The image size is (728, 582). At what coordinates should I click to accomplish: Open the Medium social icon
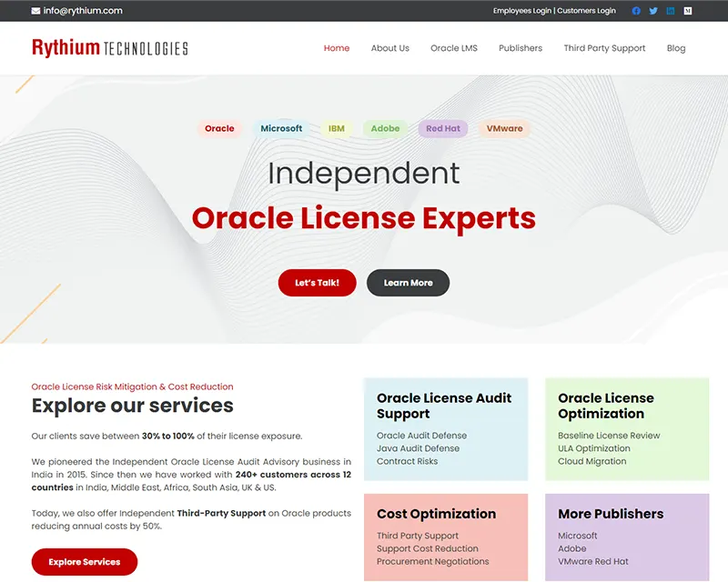688,11
